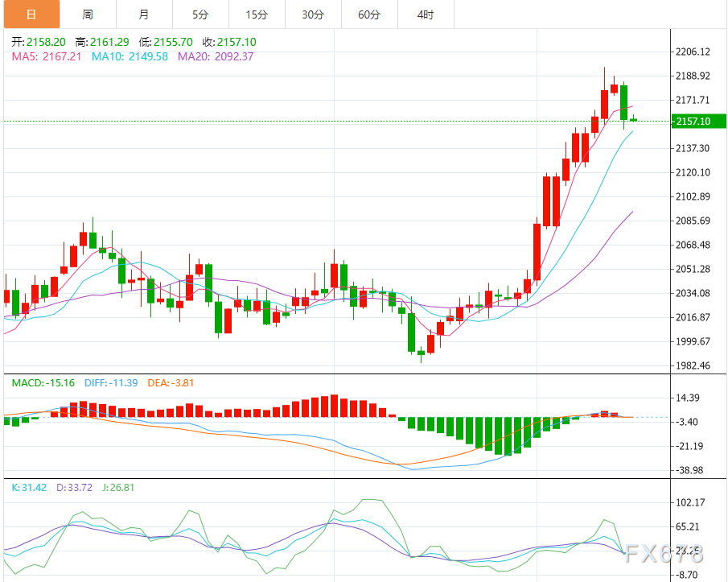Click the MACD: -15.16 label
Viewport: 728px width, 582px height.
pyautogui.click(x=43, y=382)
